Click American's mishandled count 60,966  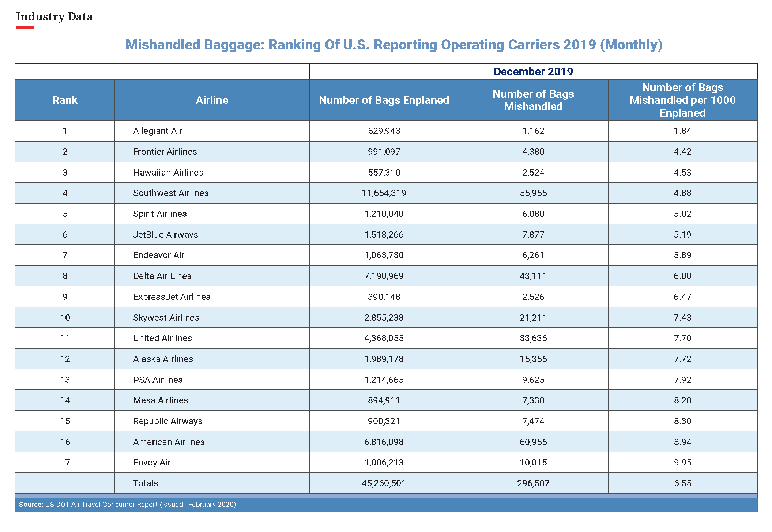pos(533,442)
